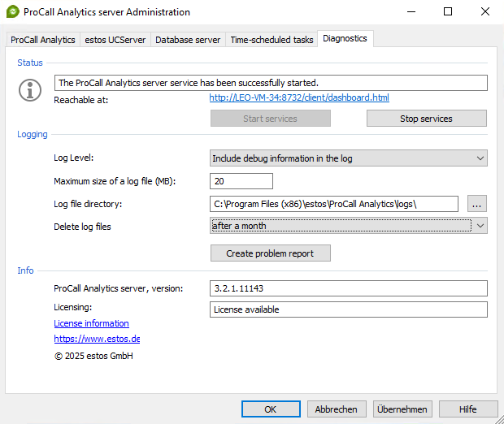Switch to the ProCall Analytics tab

43,40
